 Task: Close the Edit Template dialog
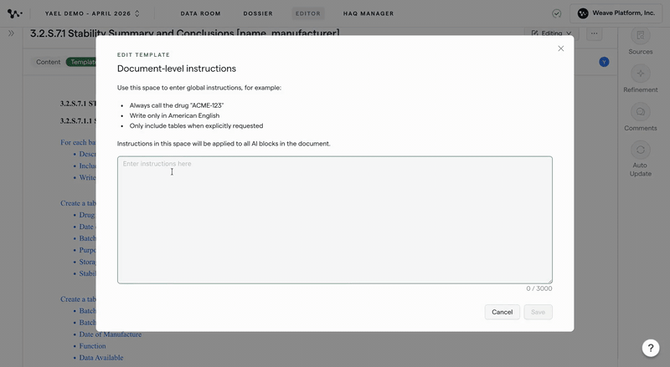coord(561,49)
